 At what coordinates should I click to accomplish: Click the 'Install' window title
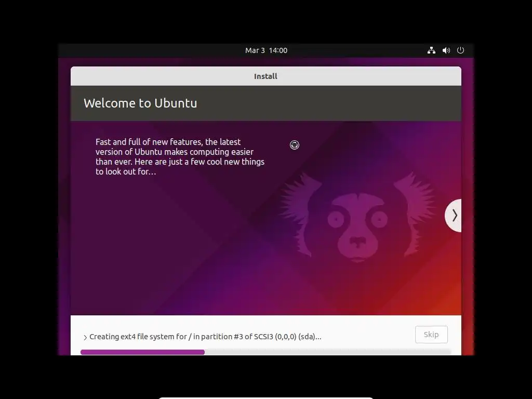pos(265,76)
